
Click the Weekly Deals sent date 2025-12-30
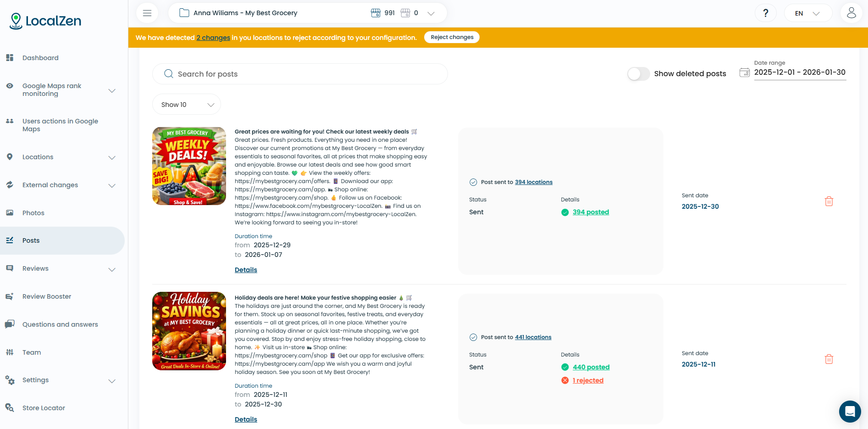(700, 206)
